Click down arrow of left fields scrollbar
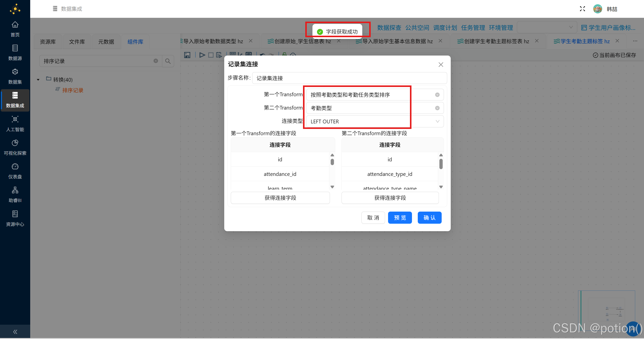The height and width of the screenshot is (339, 644). pyautogui.click(x=332, y=187)
